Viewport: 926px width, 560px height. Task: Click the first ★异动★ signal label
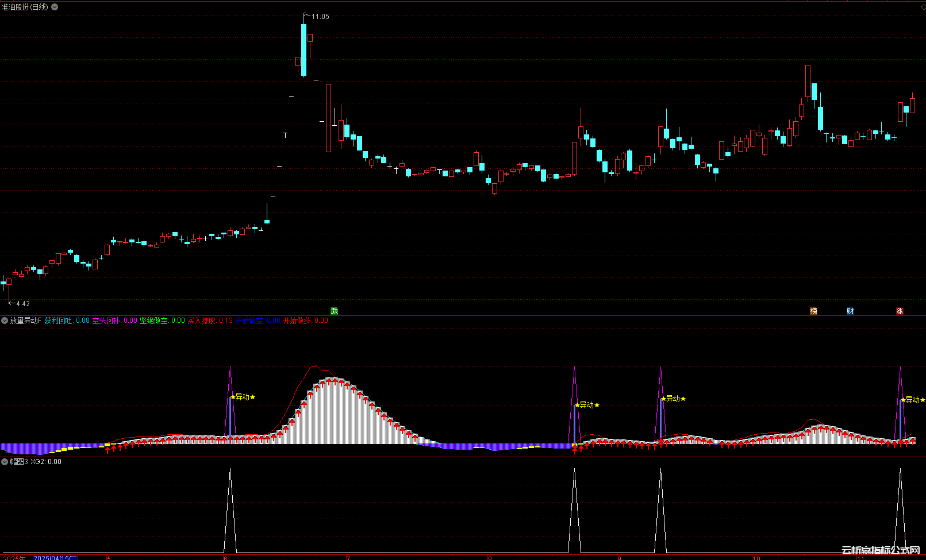click(x=243, y=397)
